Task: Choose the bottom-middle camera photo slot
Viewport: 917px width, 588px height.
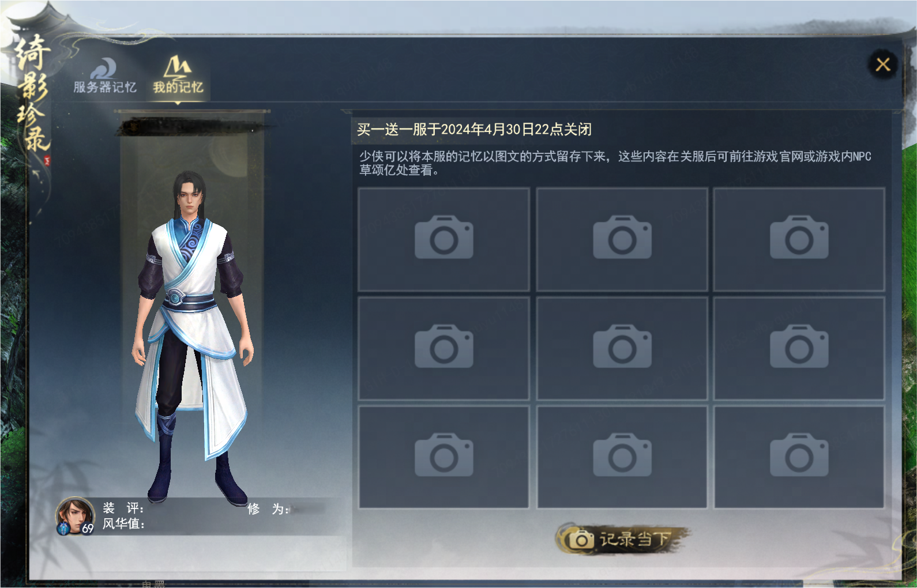Action: (622, 457)
